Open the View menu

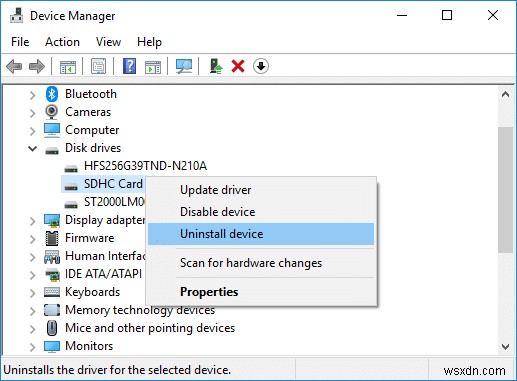(108, 42)
